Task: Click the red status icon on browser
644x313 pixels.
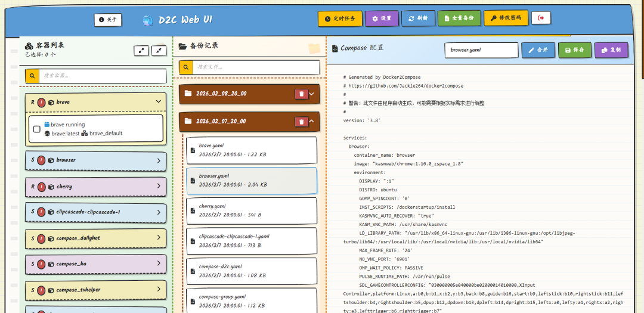Action: pos(41,160)
